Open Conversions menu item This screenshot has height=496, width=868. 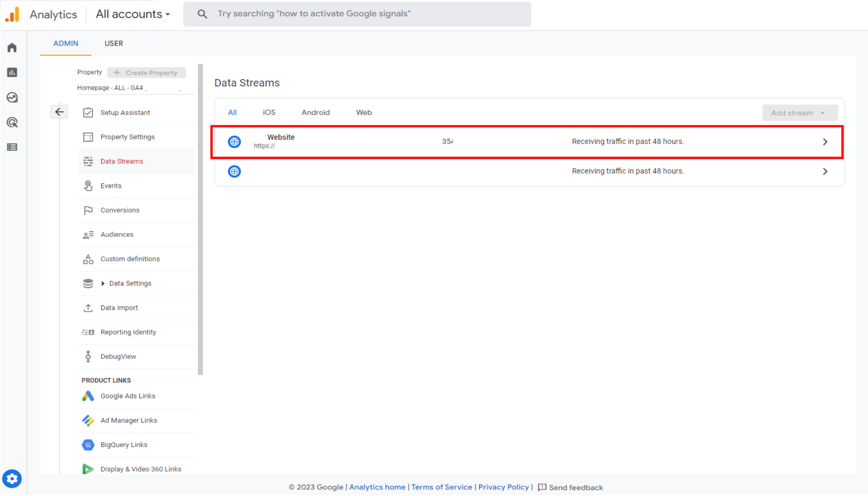(136, 210)
